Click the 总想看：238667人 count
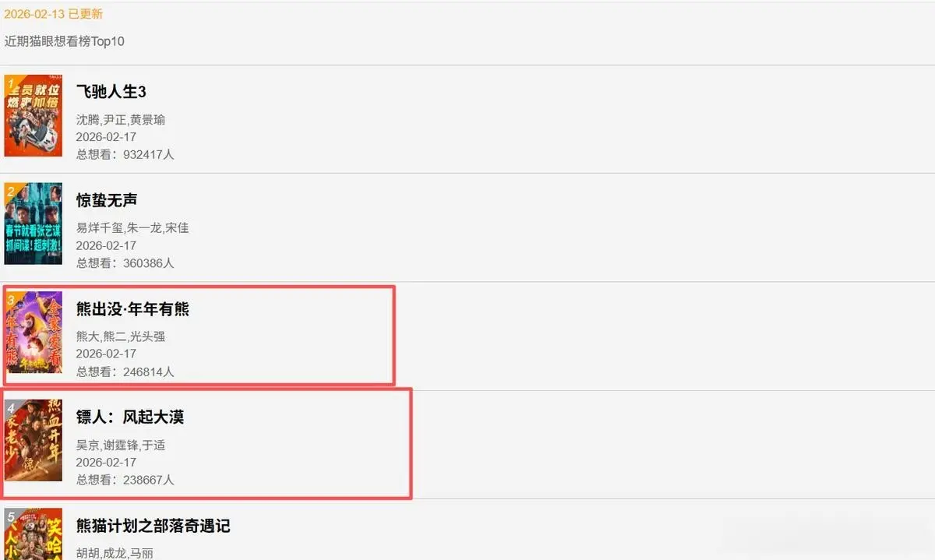Screen dimensions: 935x560 pos(125,480)
